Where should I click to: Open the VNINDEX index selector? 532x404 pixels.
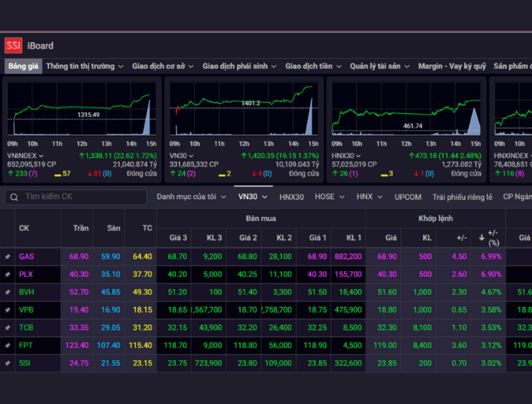26,155
